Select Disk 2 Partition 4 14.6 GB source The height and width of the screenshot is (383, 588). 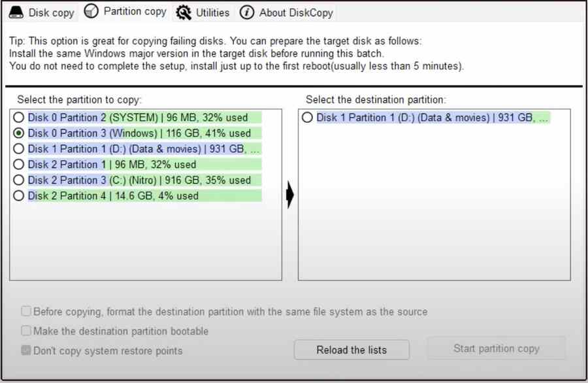pos(19,196)
